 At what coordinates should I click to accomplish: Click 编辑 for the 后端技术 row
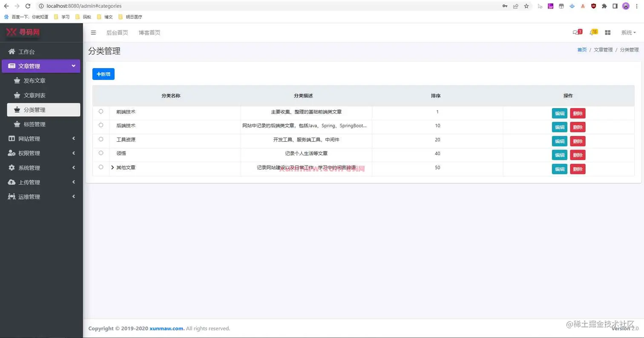pyautogui.click(x=560, y=127)
